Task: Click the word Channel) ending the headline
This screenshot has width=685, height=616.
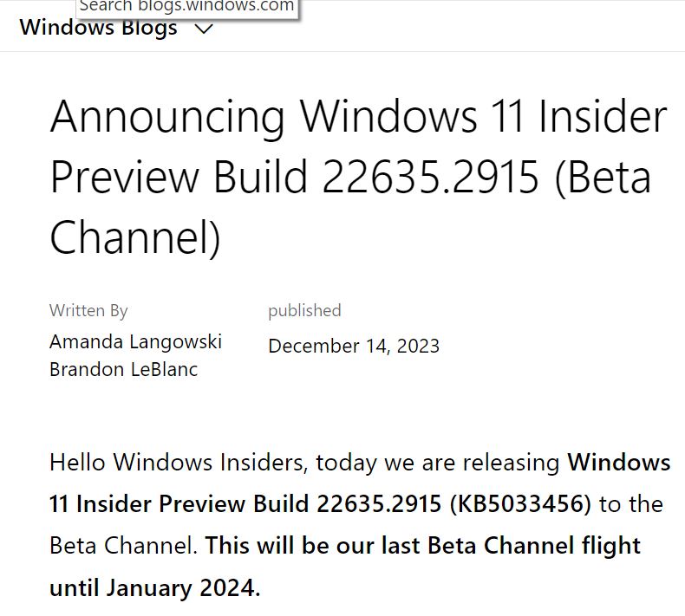Action: click(x=135, y=237)
